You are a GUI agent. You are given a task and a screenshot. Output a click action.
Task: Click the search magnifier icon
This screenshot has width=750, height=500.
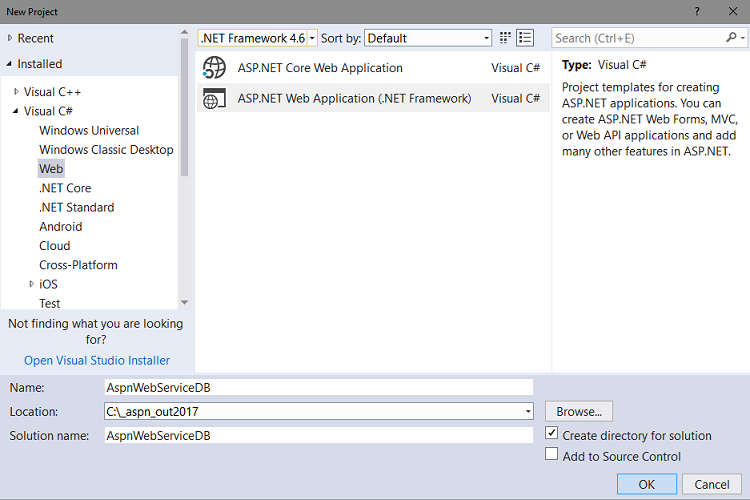point(731,37)
